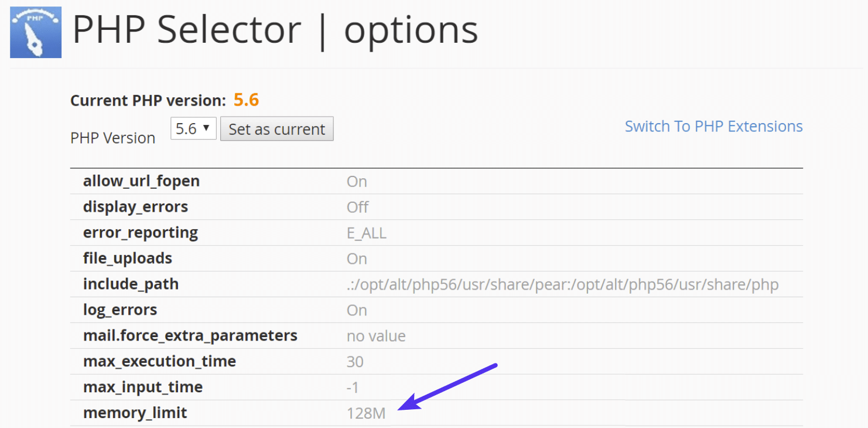Open Switch To PHP Extensions
The height and width of the screenshot is (428, 868).
click(713, 125)
